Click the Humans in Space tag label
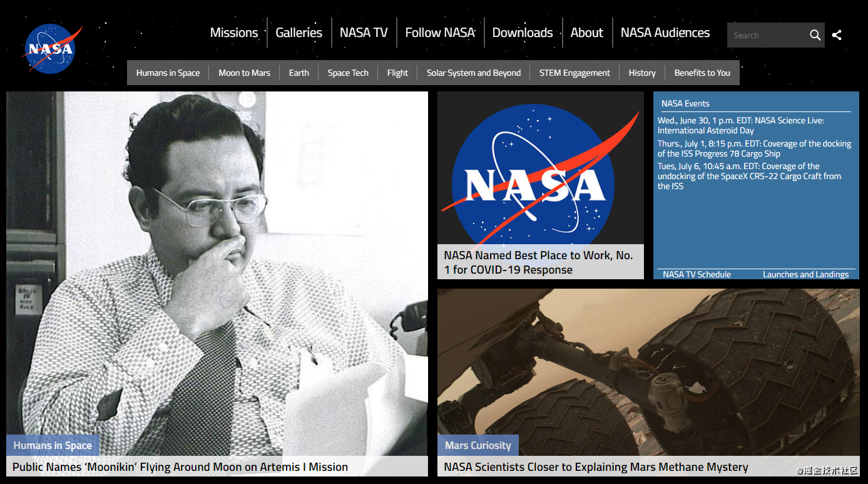 pyautogui.click(x=53, y=445)
